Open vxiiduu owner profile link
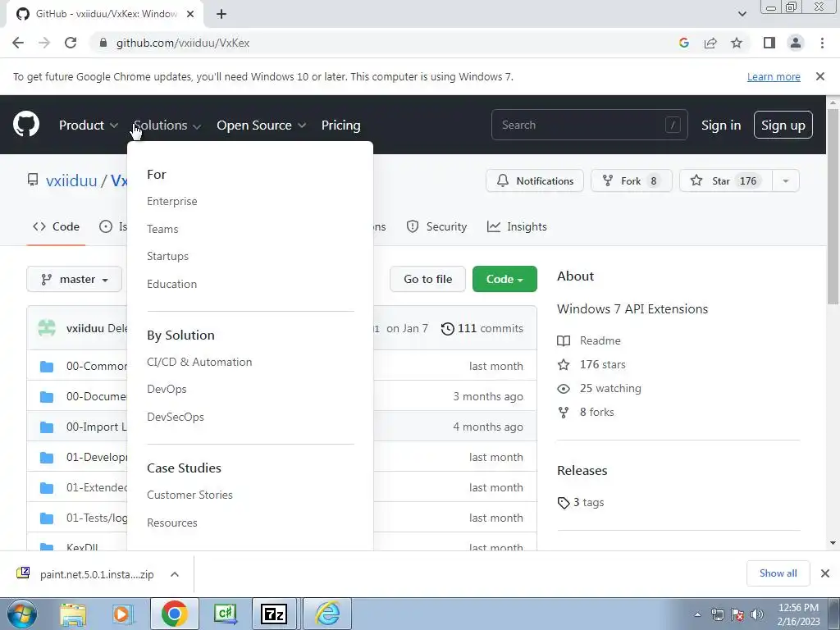The image size is (840, 630). (71, 180)
